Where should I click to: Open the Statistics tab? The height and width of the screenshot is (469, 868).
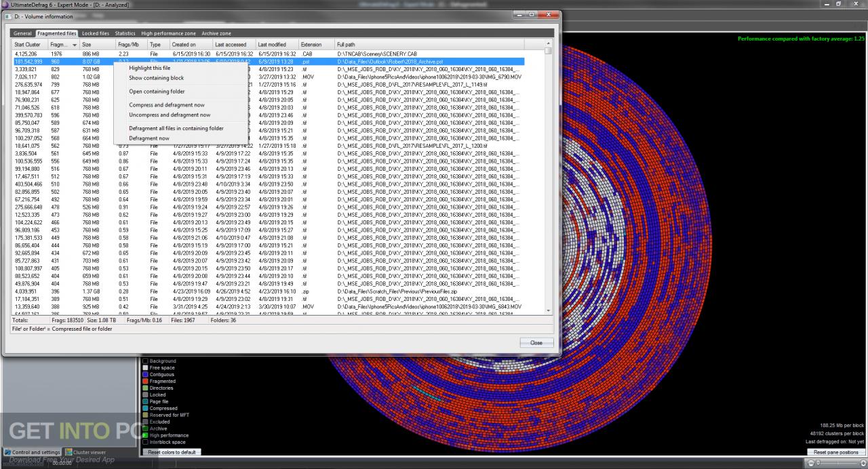click(125, 33)
